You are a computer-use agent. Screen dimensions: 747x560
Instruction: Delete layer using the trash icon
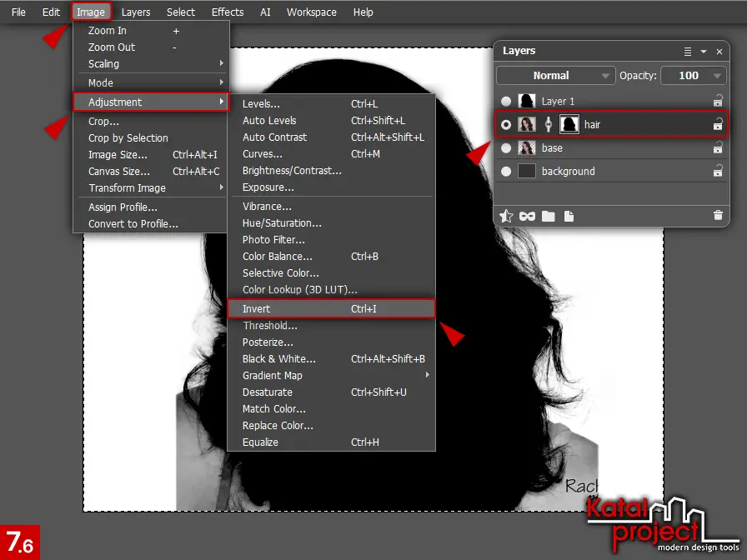coord(718,216)
